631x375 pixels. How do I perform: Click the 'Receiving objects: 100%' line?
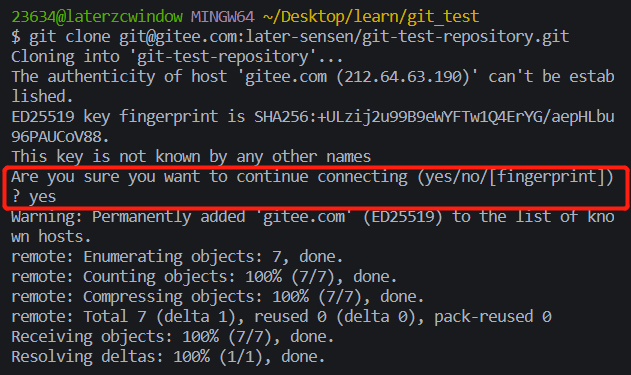click(x=173, y=337)
